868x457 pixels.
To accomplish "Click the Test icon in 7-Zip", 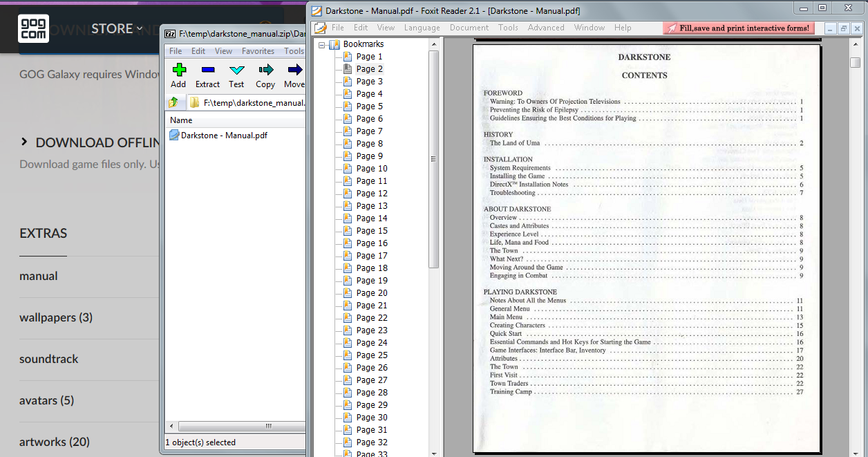I will point(237,70).
